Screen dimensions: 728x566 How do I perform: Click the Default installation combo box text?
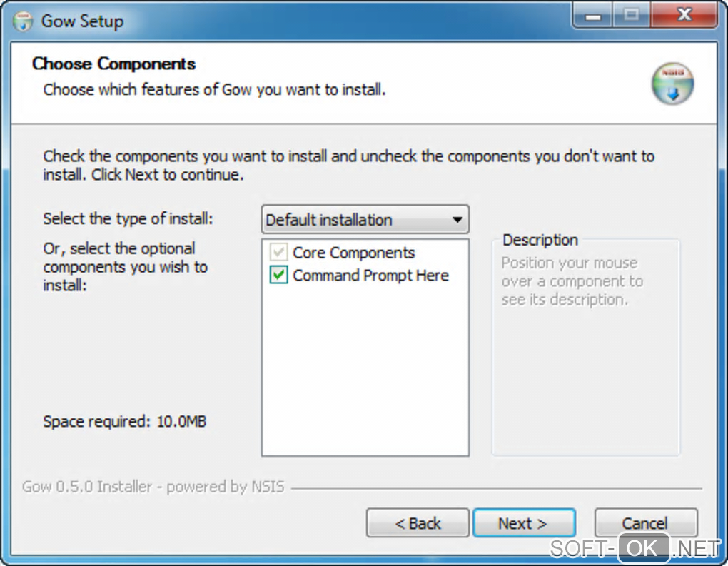pos(329,220)
